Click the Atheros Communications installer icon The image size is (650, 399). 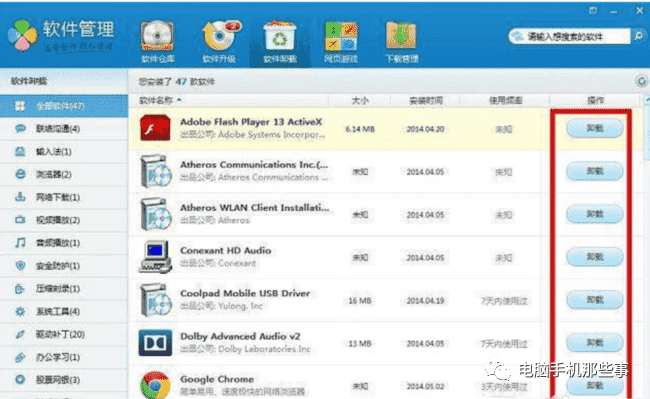(155, 171)
